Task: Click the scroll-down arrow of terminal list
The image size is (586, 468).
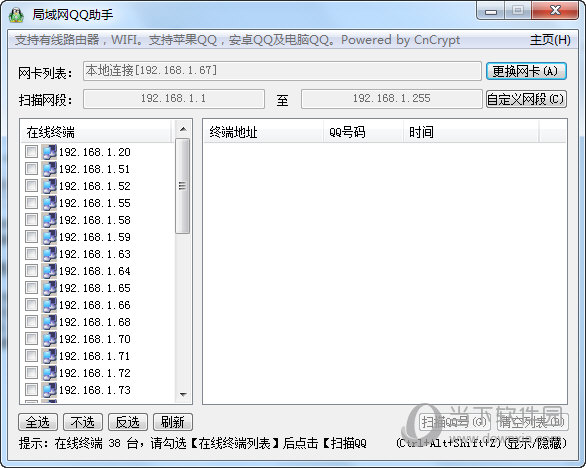Action: [x=183, y=394]
